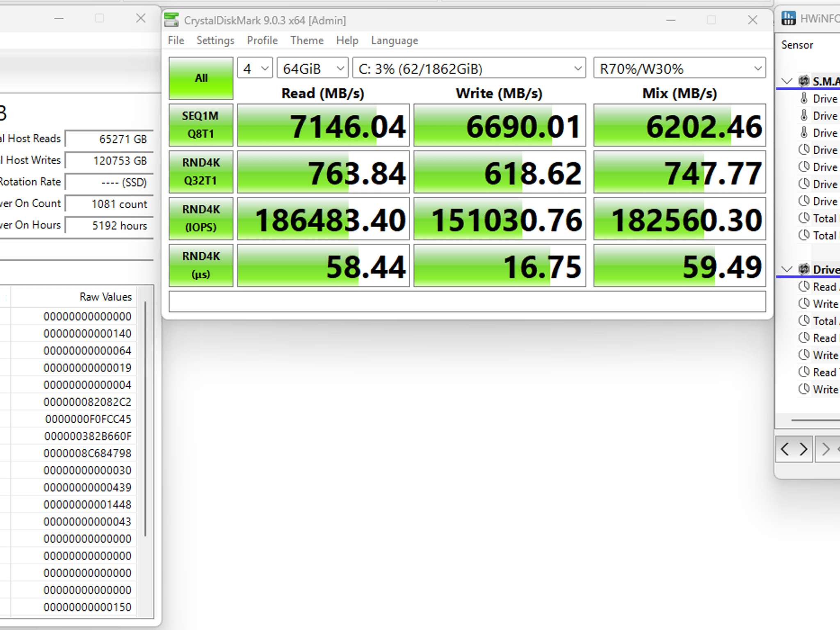The height and width of the screenshot is (630, 840).
Task: Click the RND4K (IOPS) test button
Action: click(201, 219)
